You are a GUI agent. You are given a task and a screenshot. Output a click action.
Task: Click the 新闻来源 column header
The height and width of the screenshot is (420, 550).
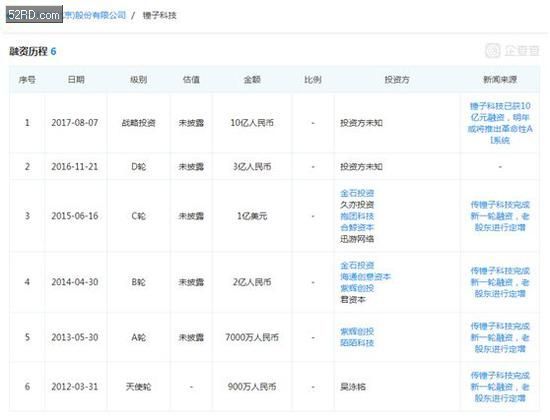500,80
